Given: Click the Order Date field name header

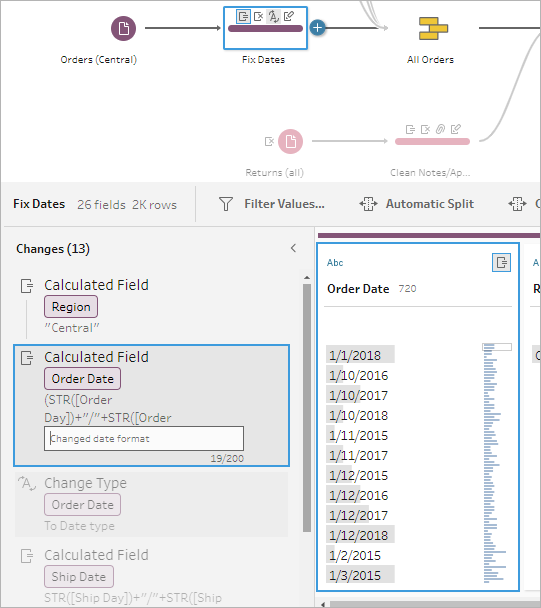Looking at the screenshot, I should 358,289.
